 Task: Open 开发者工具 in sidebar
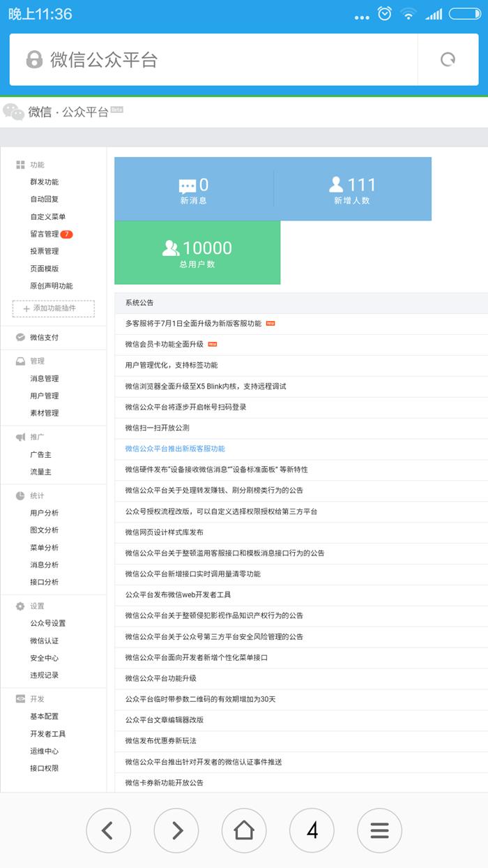(x=47, y=733)
